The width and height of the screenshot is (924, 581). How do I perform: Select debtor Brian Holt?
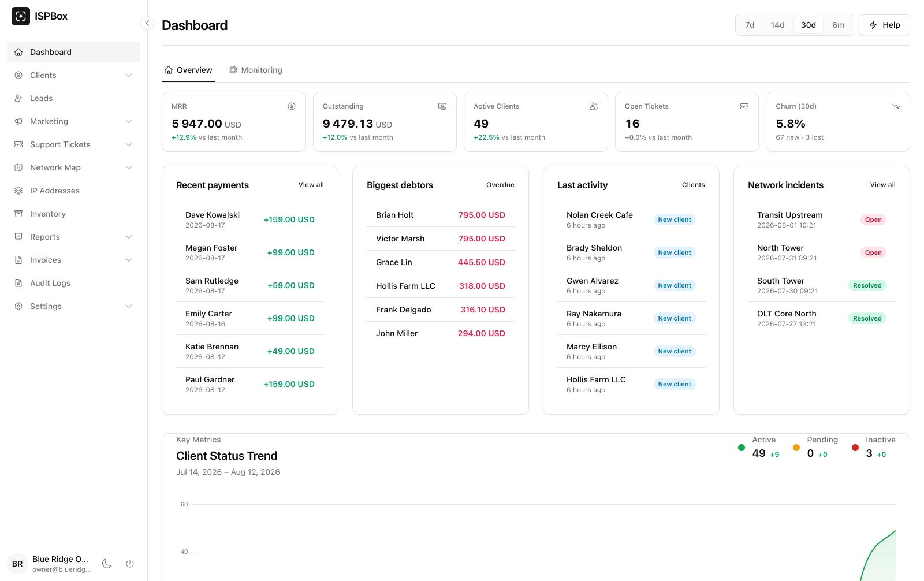[441, 215]
